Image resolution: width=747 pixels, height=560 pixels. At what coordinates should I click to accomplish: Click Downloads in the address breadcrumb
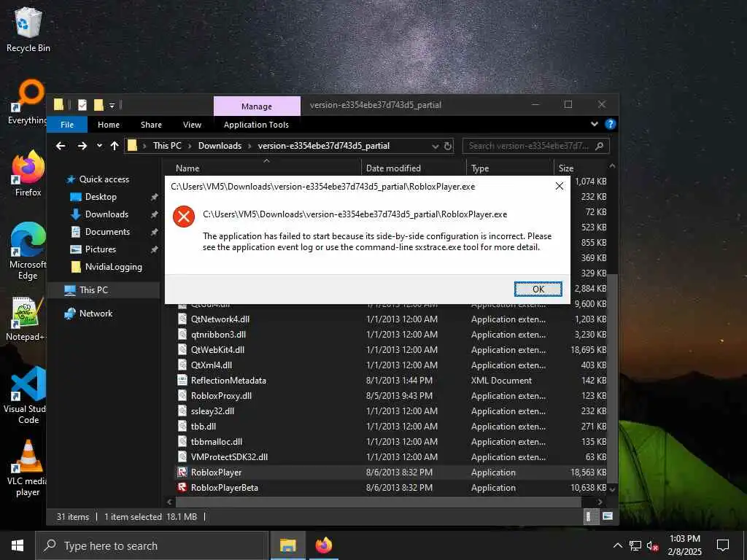click(220, 146)
